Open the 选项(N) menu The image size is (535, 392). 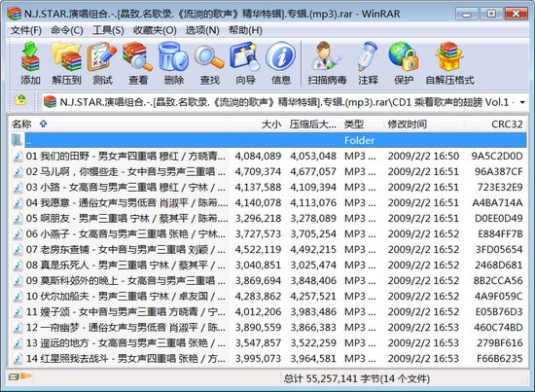[202, 30]
